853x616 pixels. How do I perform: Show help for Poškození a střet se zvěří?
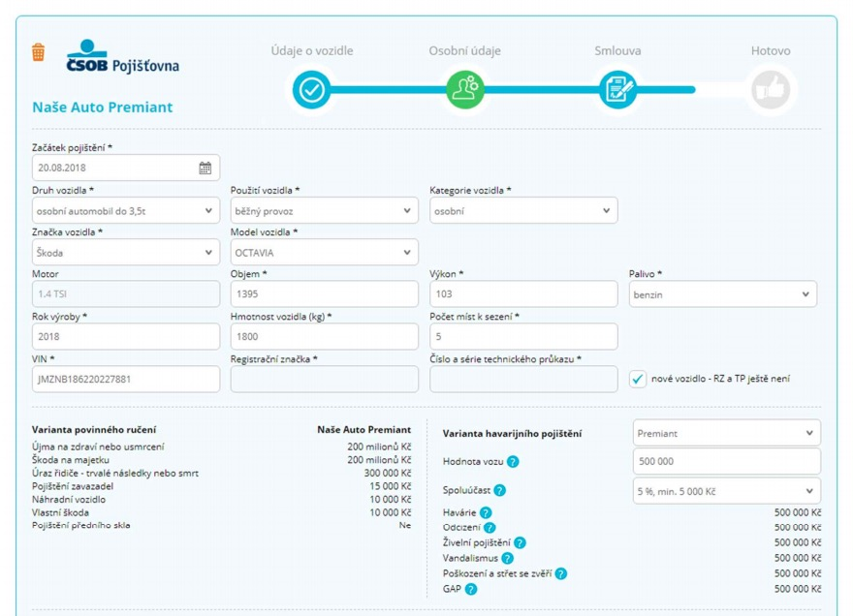click(x=561, y=573)
